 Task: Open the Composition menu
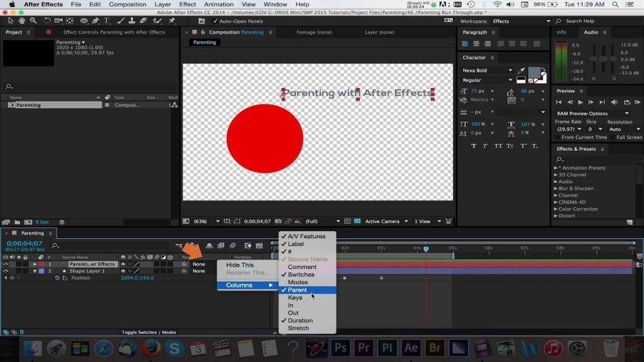pos(127,4)
